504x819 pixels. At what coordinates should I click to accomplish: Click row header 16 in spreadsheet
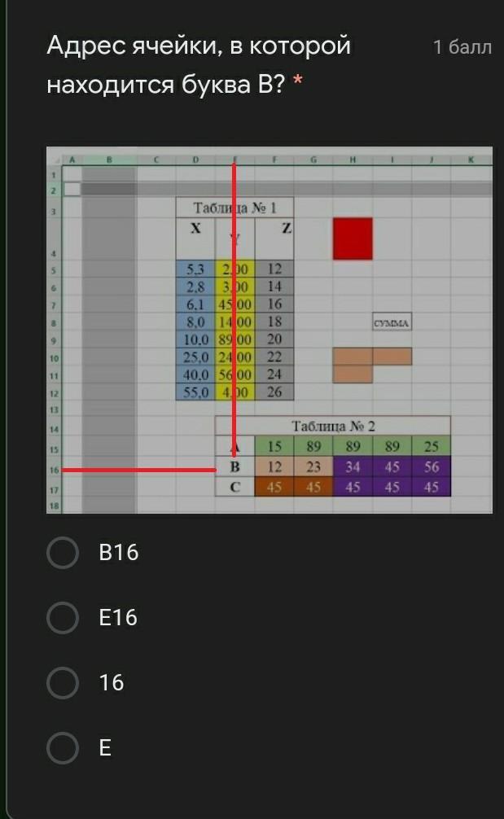click(55, 470)
